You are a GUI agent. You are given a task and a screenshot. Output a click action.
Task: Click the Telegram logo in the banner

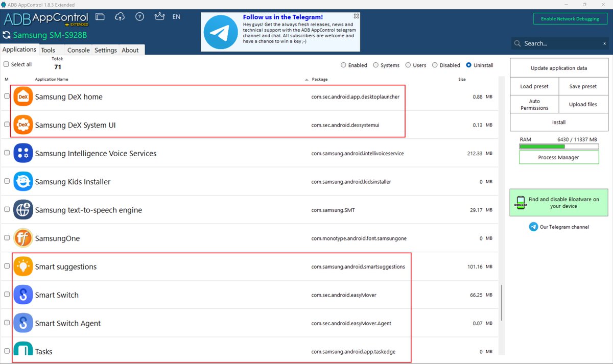pyautogui.click(x=220, y=32)
